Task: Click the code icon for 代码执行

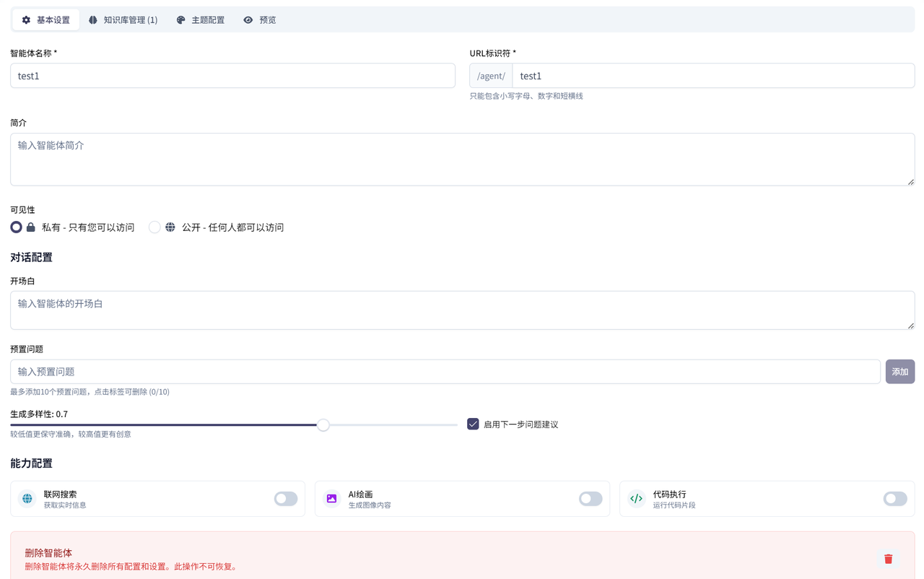Action: click(636, 498)
